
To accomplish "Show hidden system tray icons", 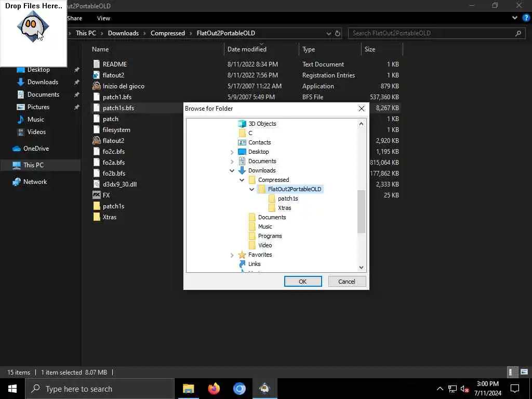I will pyautogui.click(x=440, y=389).
